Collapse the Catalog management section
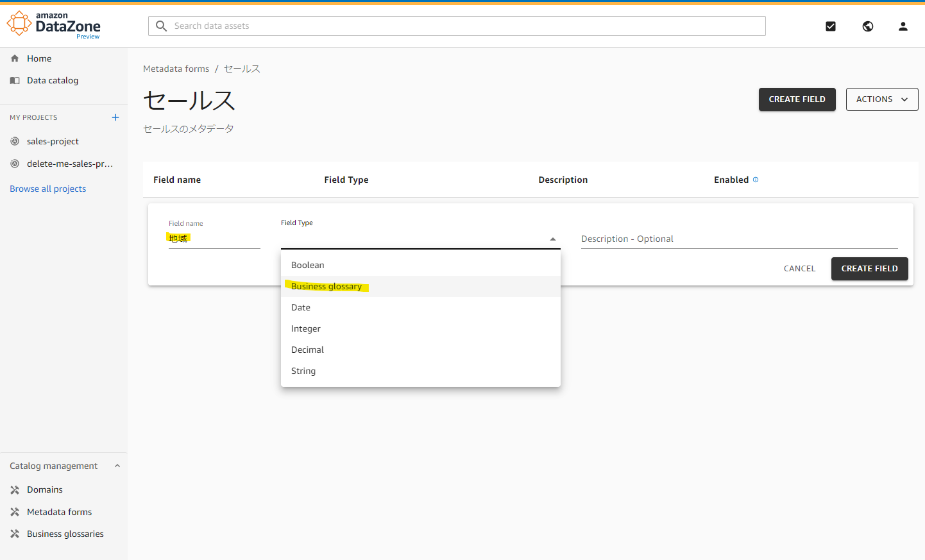The height and width of the screenshot is (560, 925). [117, 466]
